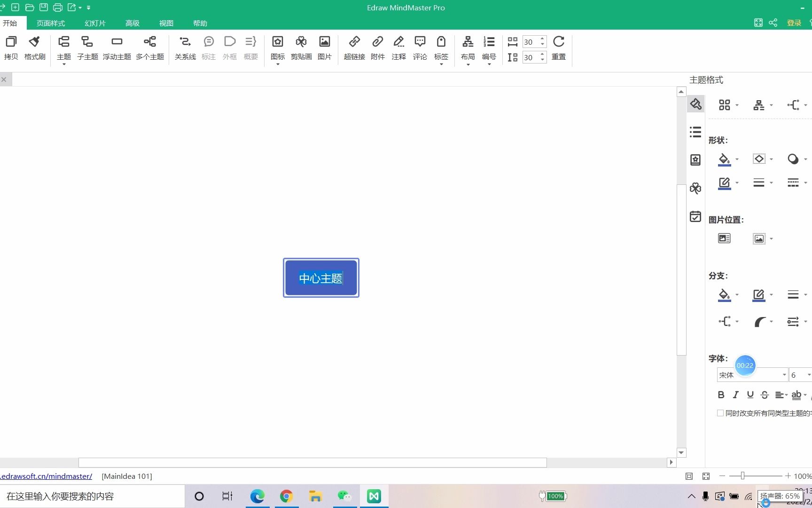Viewport: 812px width, 508px height.
Task: Click the 登录 login button
Action: click(x=794, y=23)
